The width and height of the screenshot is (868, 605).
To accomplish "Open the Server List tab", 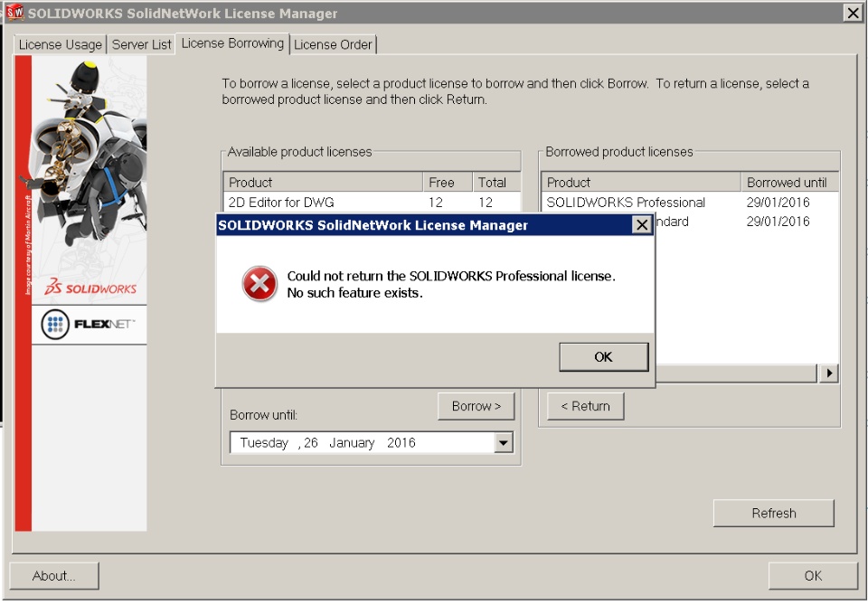I will click(141, 44).
